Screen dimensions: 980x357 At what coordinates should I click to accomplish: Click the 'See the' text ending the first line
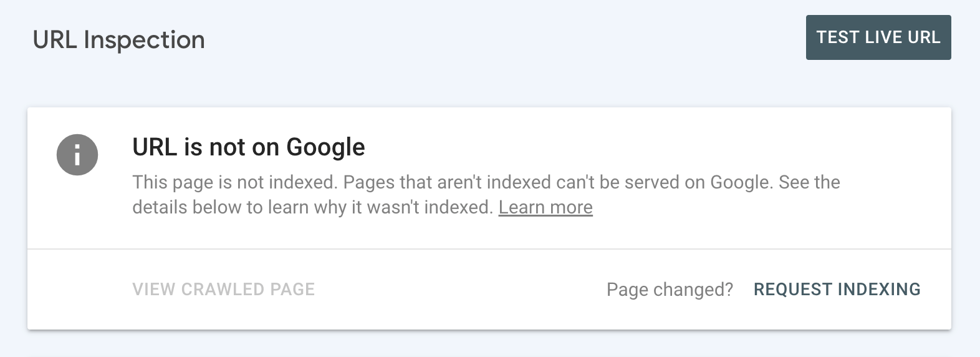(x=809, y=182)
